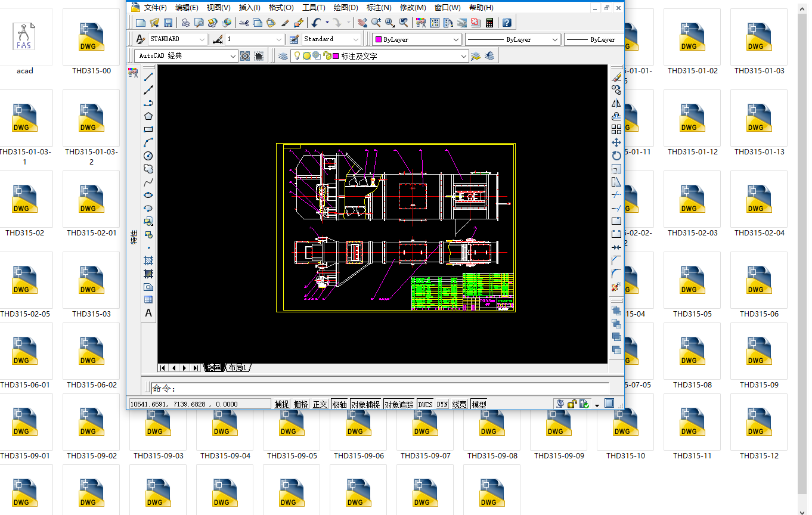Viewport: 812px width, 515px height.
Task: Select the Arc drawing tool
Action: click(x=148, y=142)
